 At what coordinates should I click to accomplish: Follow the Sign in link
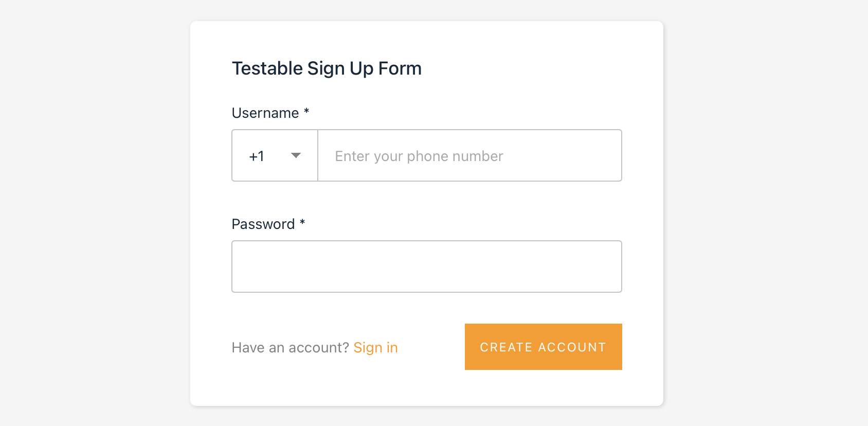(375, 348)
